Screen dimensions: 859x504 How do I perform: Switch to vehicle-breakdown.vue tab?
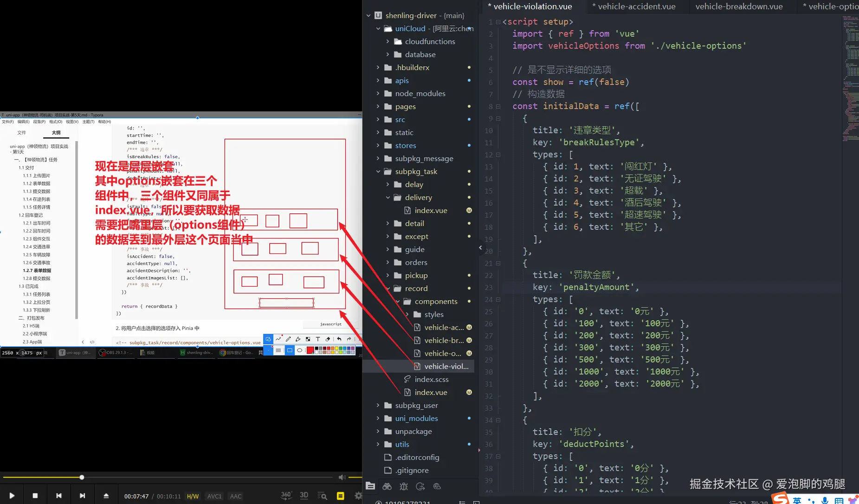coord(739,6)
